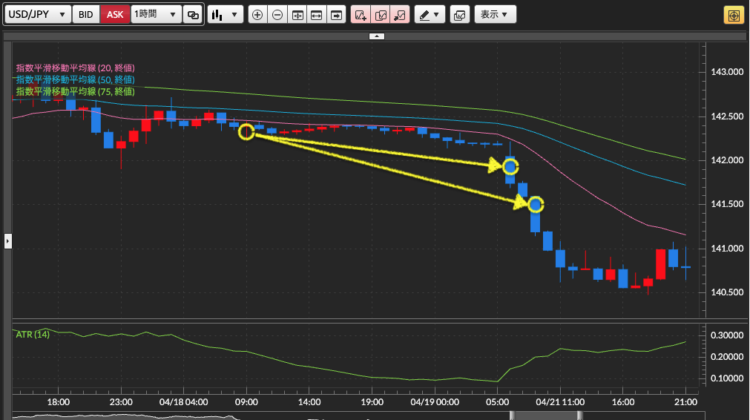The height and width of the screenshot is (420, 750).
Task: Click the 142.000 price axis label
Action: (727, 160)
